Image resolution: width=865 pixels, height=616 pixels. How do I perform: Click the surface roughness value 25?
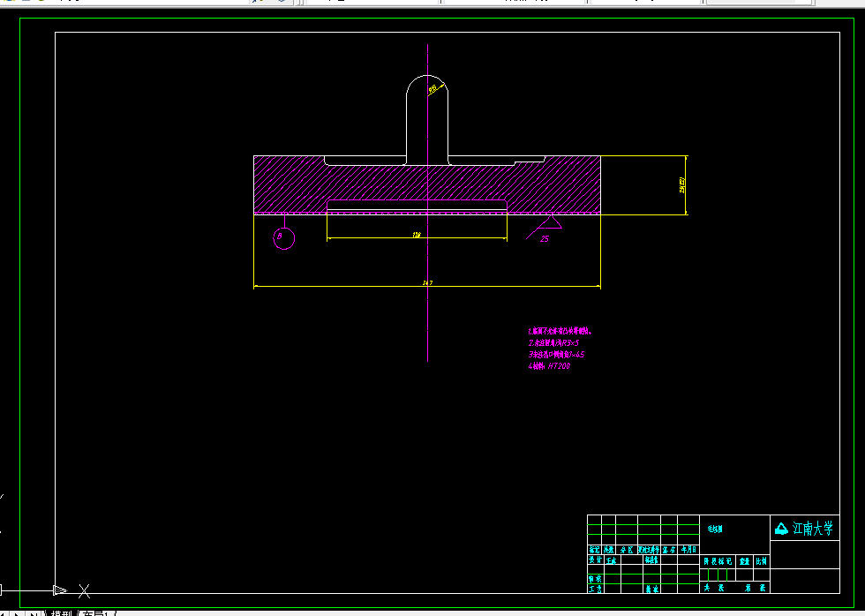tap(545, 239)
